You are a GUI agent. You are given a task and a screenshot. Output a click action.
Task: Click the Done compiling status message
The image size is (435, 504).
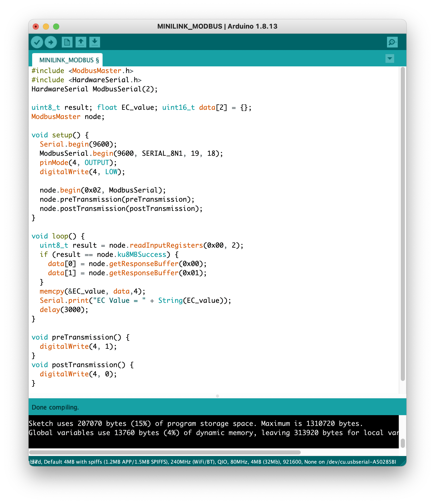(55, 407)
